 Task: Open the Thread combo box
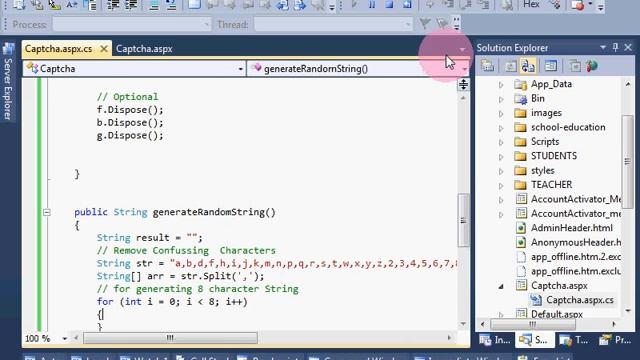click(x=333, y=24)
